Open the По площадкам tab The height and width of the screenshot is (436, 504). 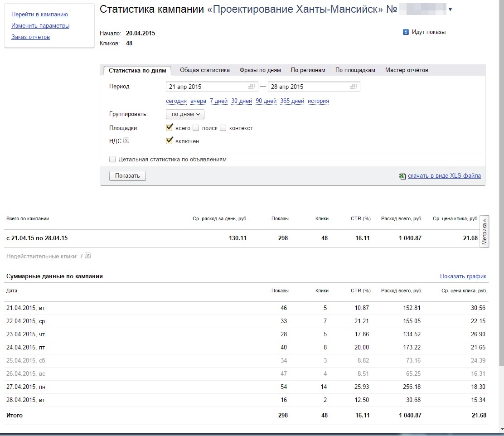coord(355,70)
